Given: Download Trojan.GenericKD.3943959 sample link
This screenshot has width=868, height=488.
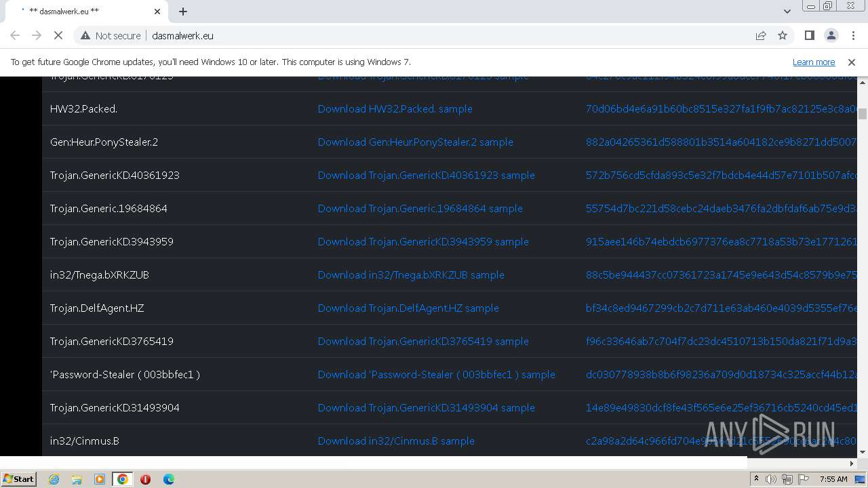Looking at the screenshot, I should click(x=423, y=241).
